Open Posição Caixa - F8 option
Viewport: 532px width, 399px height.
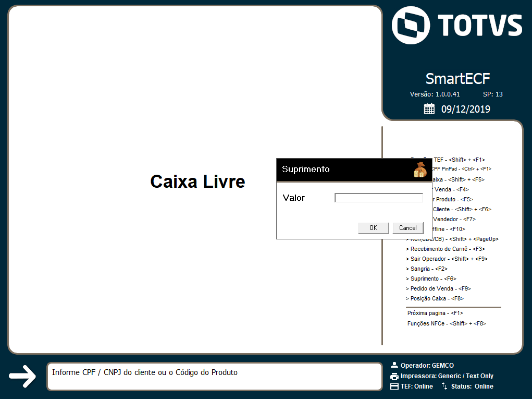point(435,298)
